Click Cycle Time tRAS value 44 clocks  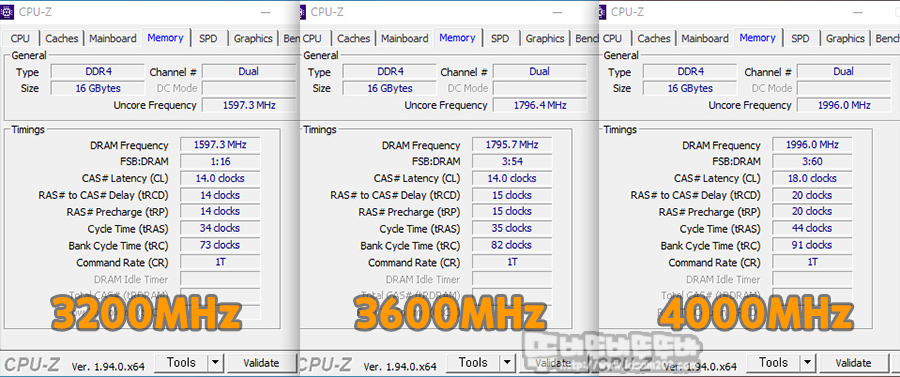[x=812, y=228]
